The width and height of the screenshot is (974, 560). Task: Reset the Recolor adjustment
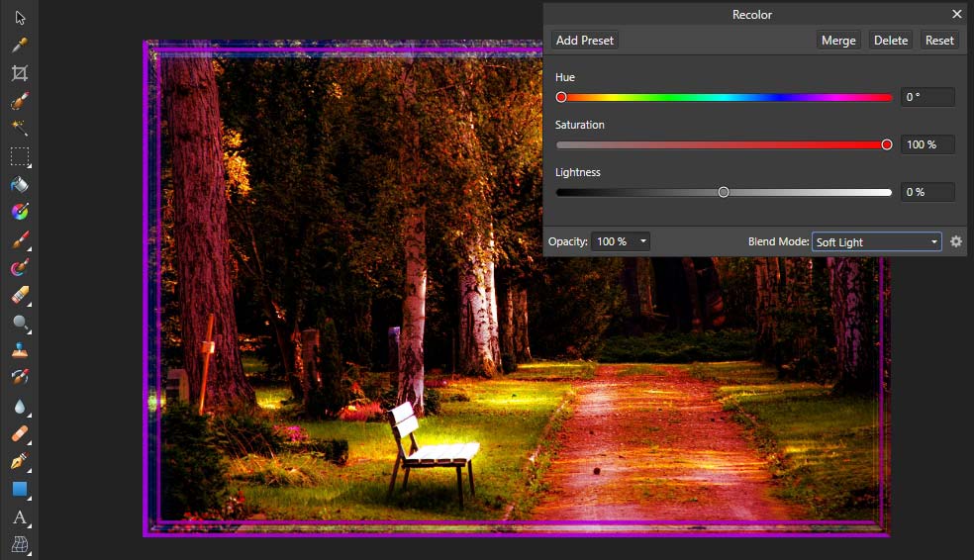(x=939, y=41)
